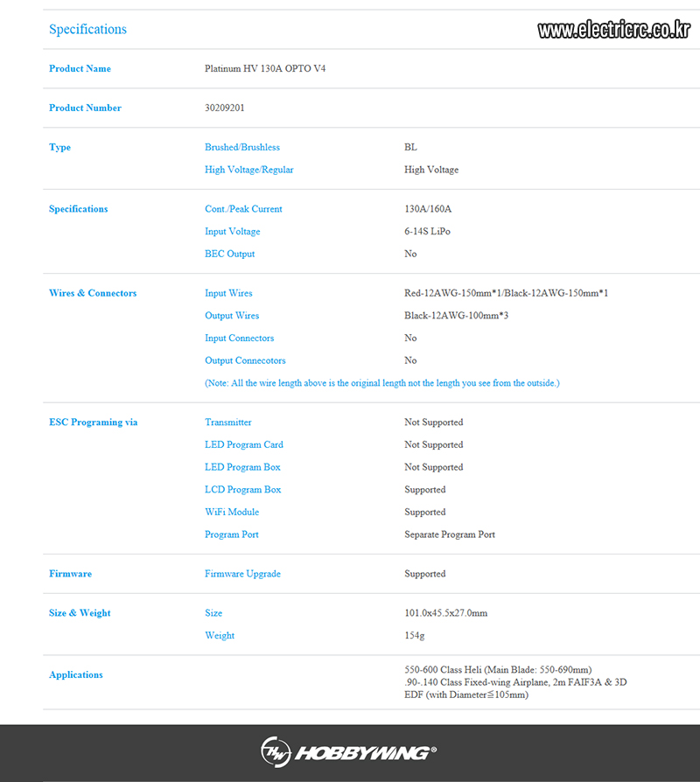Viewport: 700px width, 782px height.
Task: Click 'Specifications' section label in the table
Action: coord(79,209)
